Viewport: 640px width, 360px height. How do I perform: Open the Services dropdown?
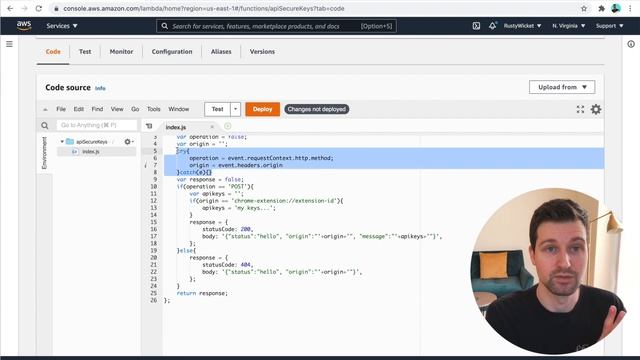(62, 26)
